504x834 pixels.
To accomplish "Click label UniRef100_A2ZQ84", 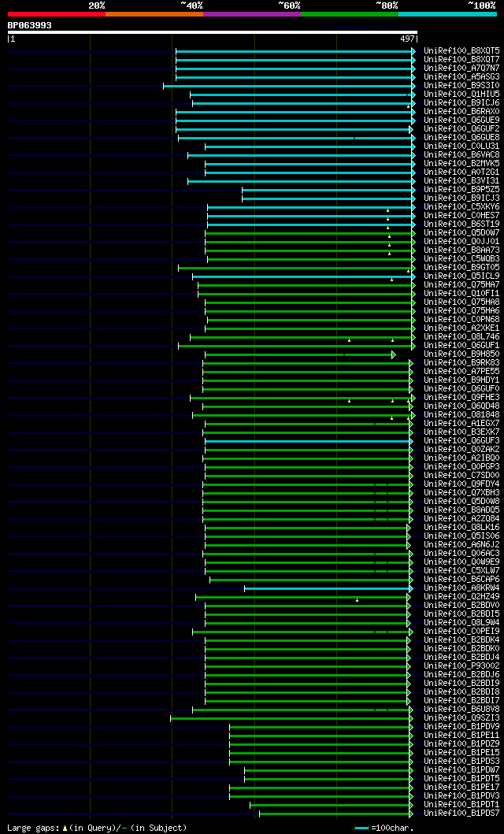I will (x=462, y=518).
